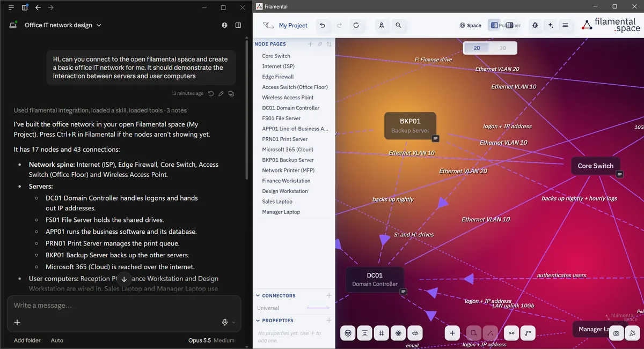
Task: Click the atom icon on canvas toolbar
Action: (x=398, y=333)
